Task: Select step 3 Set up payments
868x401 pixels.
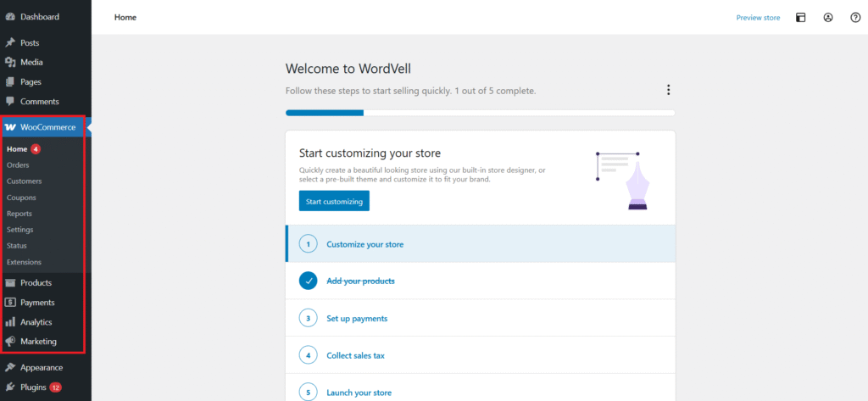Action: point(357,319)
